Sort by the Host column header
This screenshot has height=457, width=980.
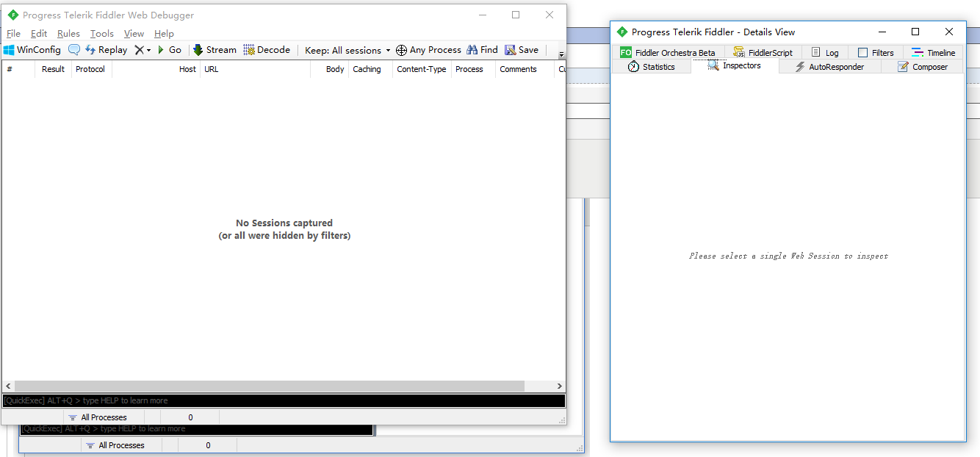(x=156, y=69)
